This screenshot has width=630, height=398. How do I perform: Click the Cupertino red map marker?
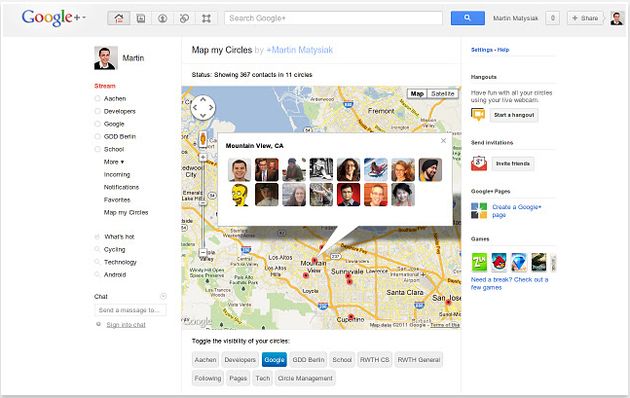[x=351, y=317]
